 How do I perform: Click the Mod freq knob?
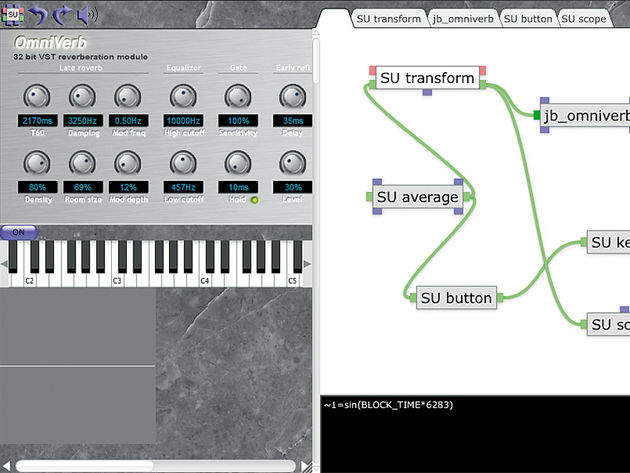(x=128, y=97)
